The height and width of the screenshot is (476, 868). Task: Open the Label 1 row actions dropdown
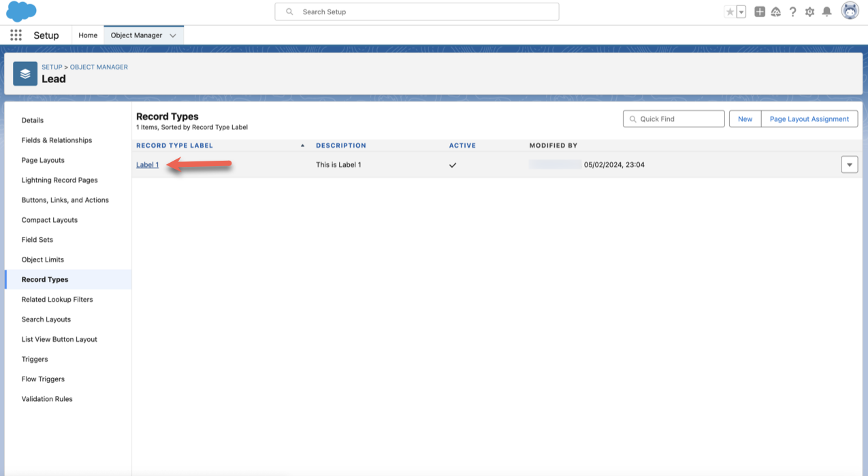point(849,165)
